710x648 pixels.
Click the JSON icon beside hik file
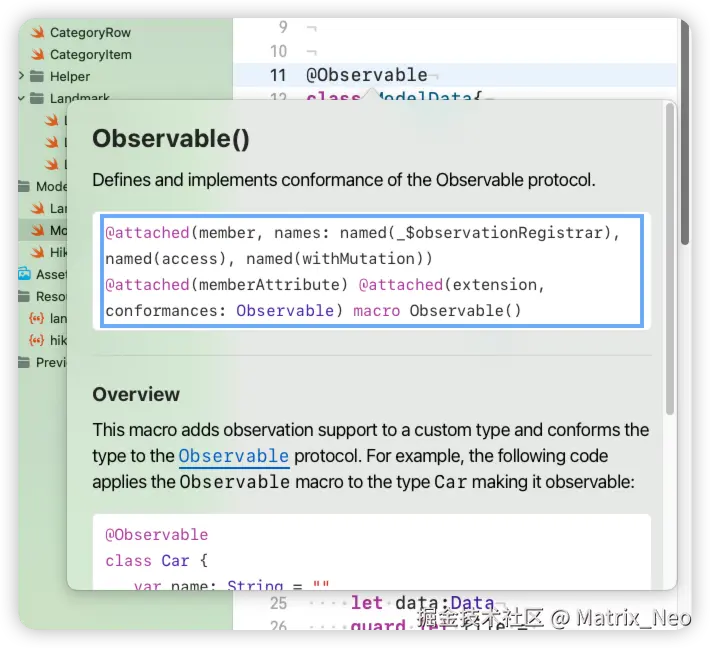(x=36, y=340)
